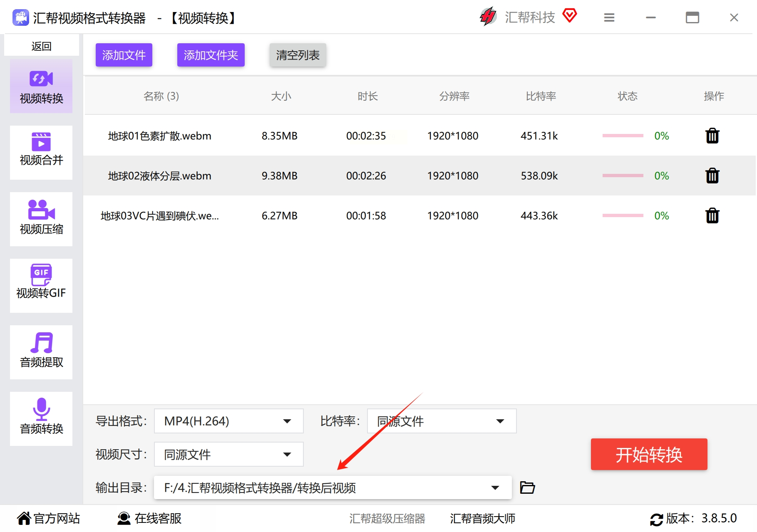Switch to 视频合并 video merge tab
757x532 pixels.
[x=41, y=153]
